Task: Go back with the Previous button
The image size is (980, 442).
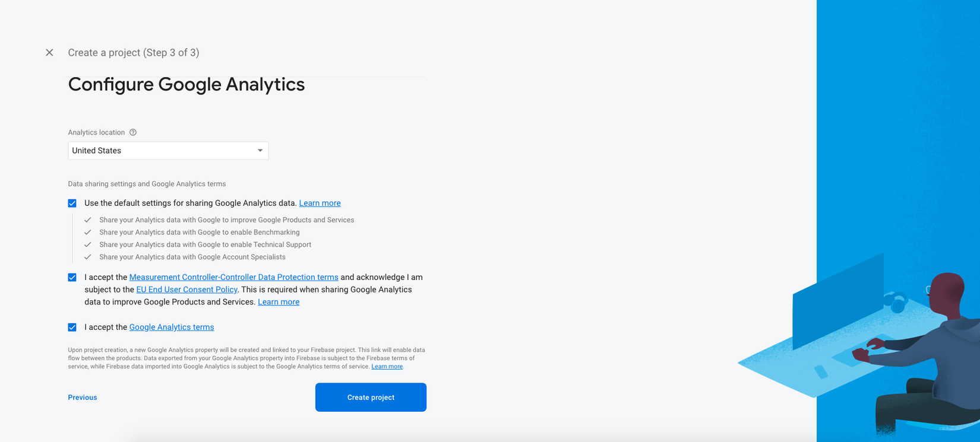Action: tap(83, 398)
